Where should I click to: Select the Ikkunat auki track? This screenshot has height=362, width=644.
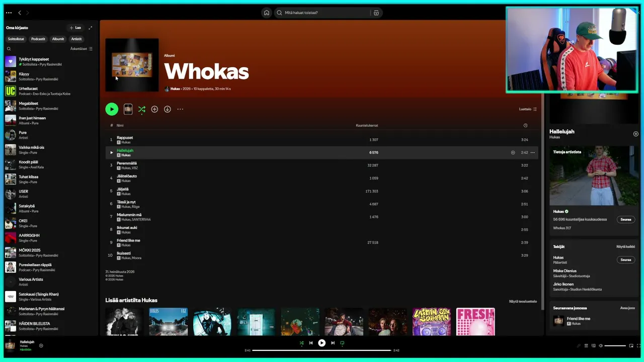pyautogui.click(x=322, y=230)
